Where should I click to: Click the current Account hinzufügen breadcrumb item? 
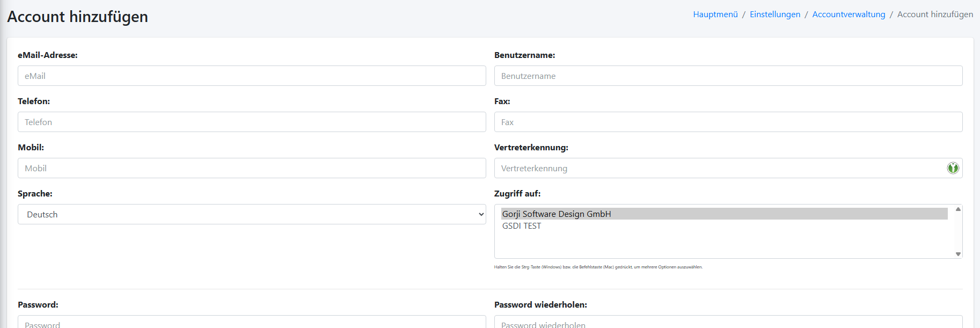(935, 14)
